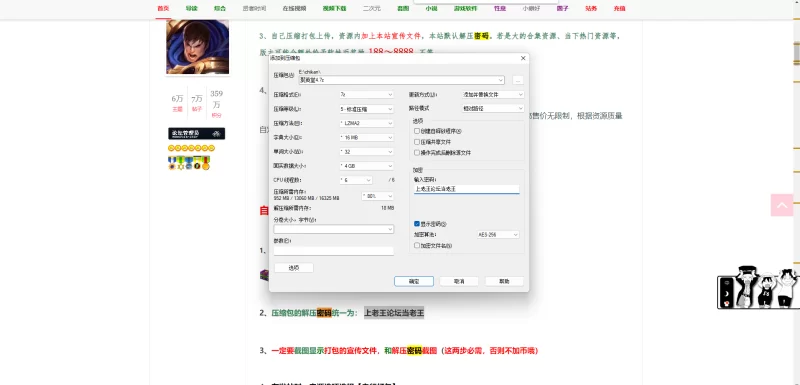Open the 导读 navigation item

[x=191, y=9]
